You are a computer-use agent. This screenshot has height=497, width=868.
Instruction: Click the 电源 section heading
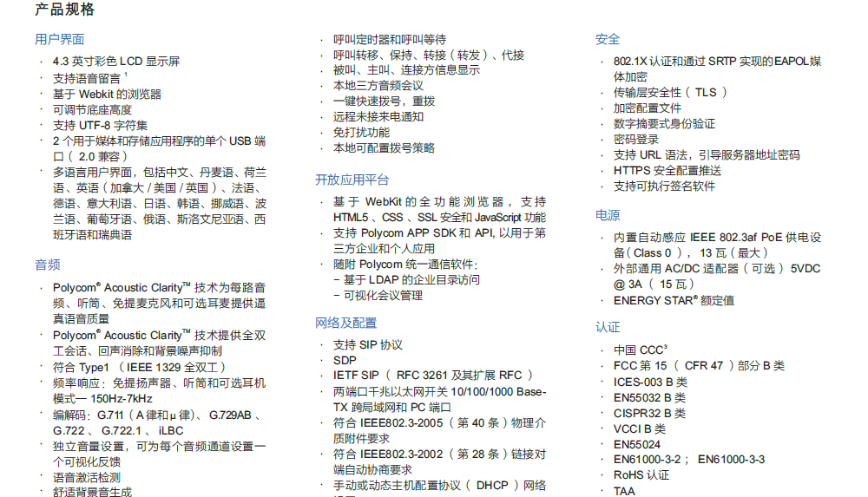pyautogui.click(x=608, y=215)
